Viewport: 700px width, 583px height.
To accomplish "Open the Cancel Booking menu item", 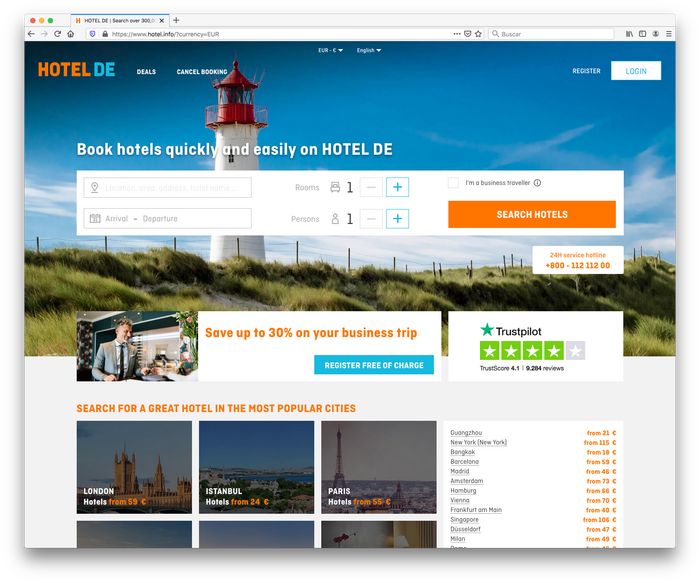I will 202,72.
